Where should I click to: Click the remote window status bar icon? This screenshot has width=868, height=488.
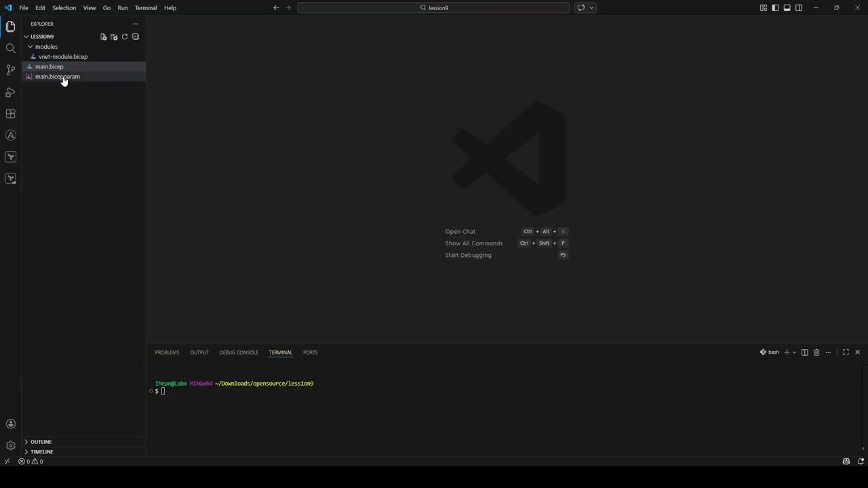(7, 462)
